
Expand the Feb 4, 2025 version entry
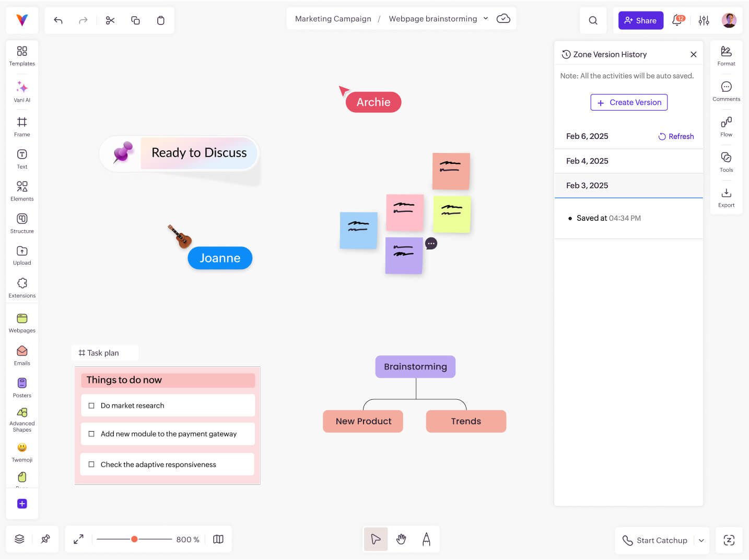[x=587, y=161]
